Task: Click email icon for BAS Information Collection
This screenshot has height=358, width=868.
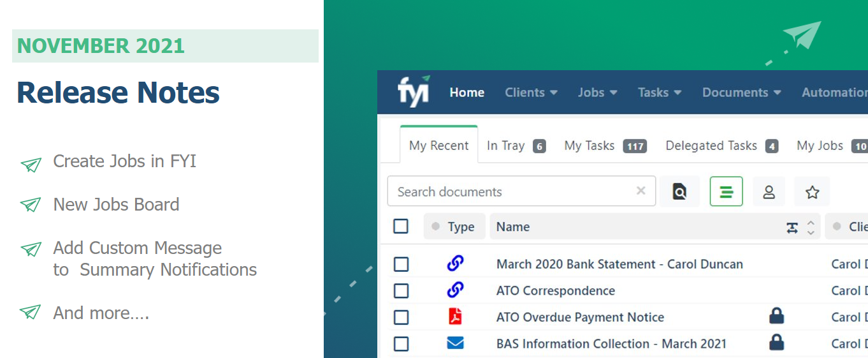Action: click(455, 343)
